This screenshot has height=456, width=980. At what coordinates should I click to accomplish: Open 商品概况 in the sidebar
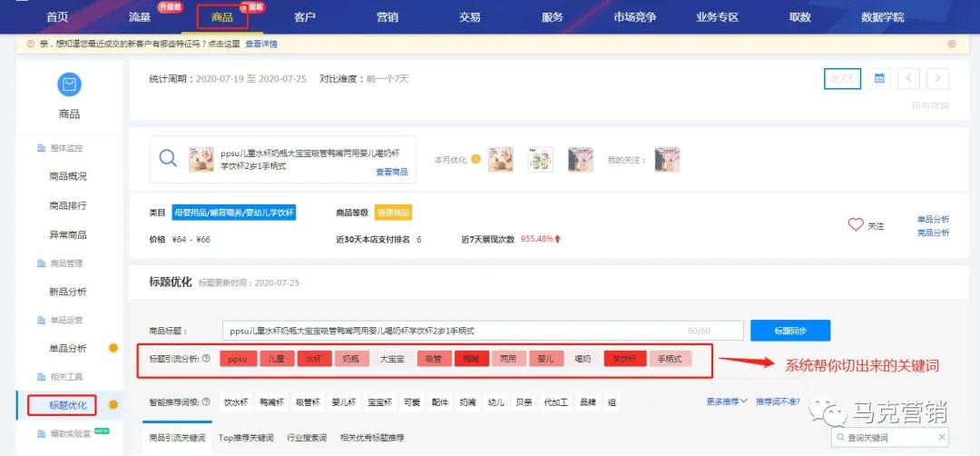point(67,176)
